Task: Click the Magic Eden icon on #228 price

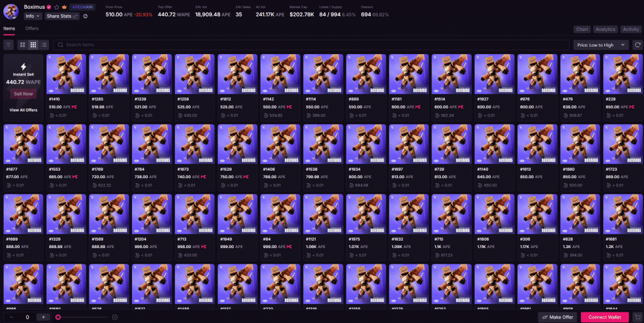Action: [631, 107]
